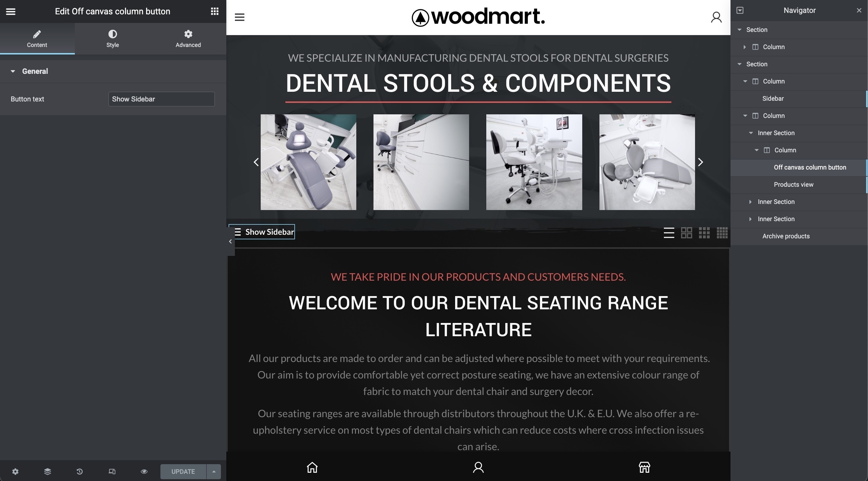Open the revision history icon

coord(79,471)
